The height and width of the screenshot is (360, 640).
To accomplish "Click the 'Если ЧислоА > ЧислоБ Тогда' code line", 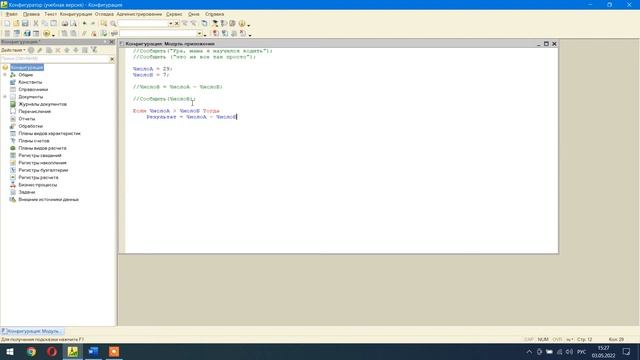I will point(176,111).
